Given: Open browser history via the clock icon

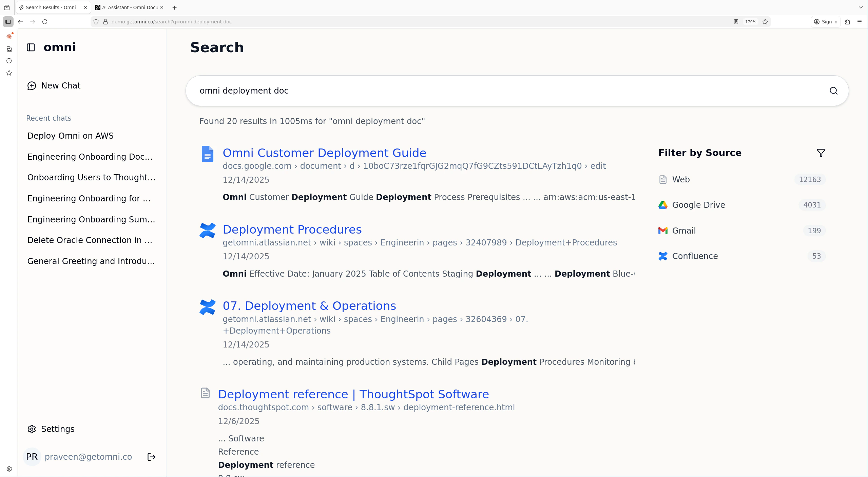Looking at the screenshot, I should tap(9, 61).
